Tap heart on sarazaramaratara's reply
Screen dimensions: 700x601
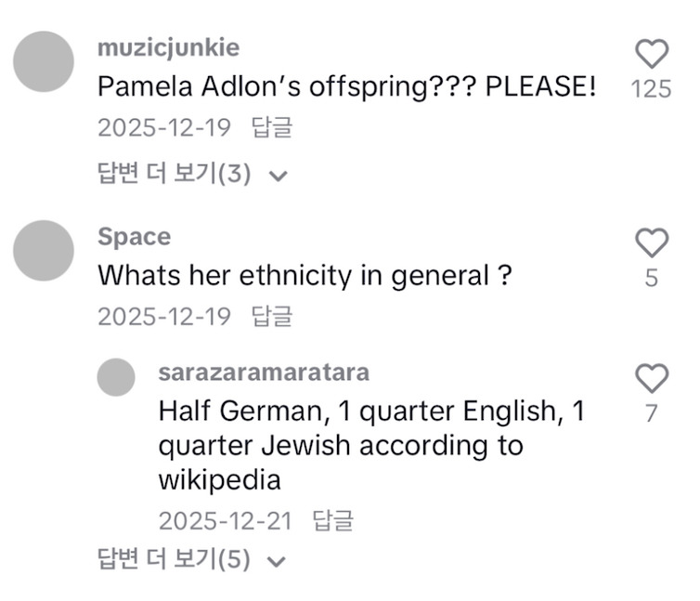click(x=651, y=378)
